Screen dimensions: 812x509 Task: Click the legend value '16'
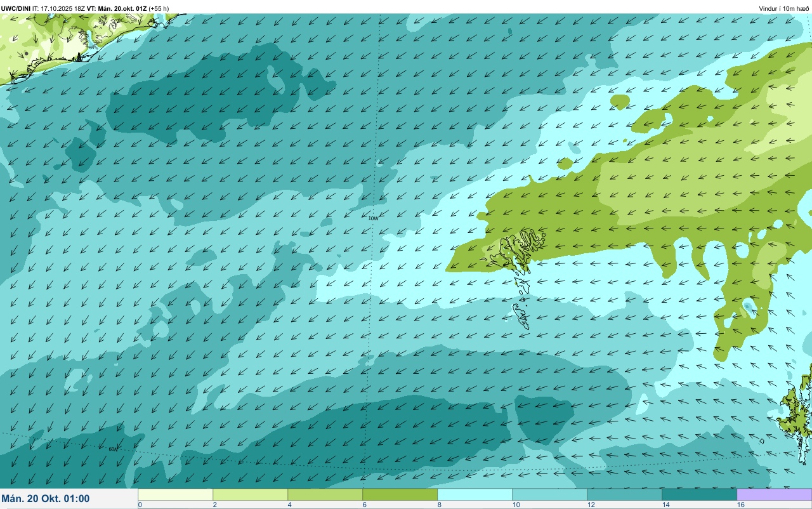[x=740, y=505]
